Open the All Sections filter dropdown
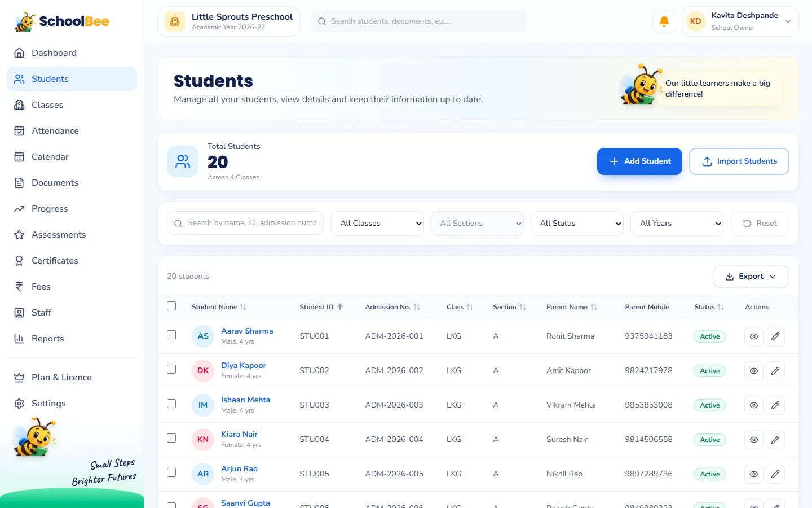This screenshot has height=508, width=812. coord(477,224)
